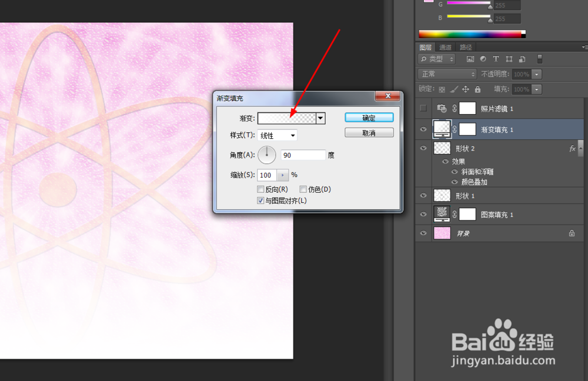Viewport: 588px width, 381px height.
Task: Click the fx icon on 形状 2 layer
Action: tap(572, 149)
